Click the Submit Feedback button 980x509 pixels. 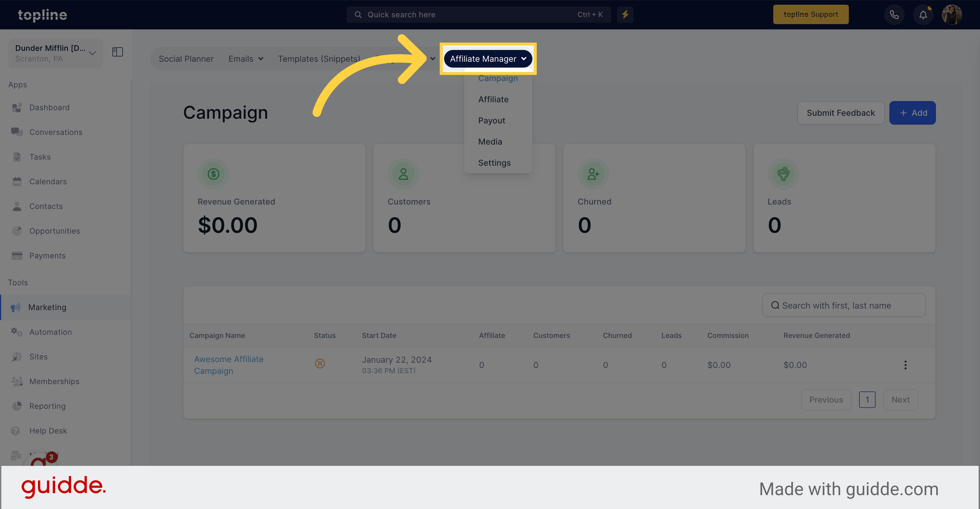click(841, 113)
